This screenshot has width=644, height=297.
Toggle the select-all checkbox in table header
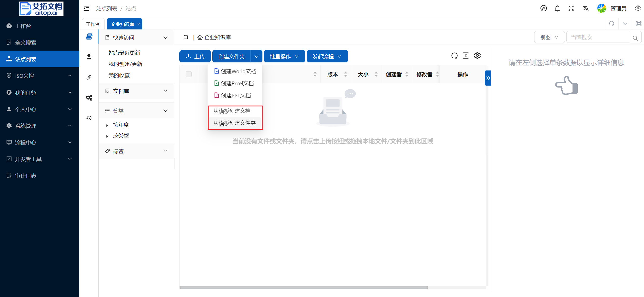[x=189, y=74]
